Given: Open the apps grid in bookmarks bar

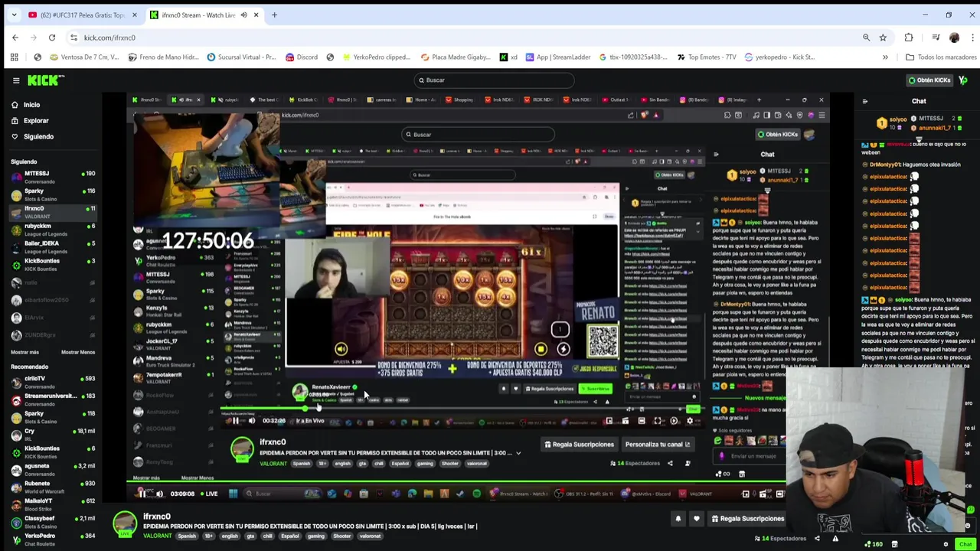Looking at the screenshot, I should (14, 57).
